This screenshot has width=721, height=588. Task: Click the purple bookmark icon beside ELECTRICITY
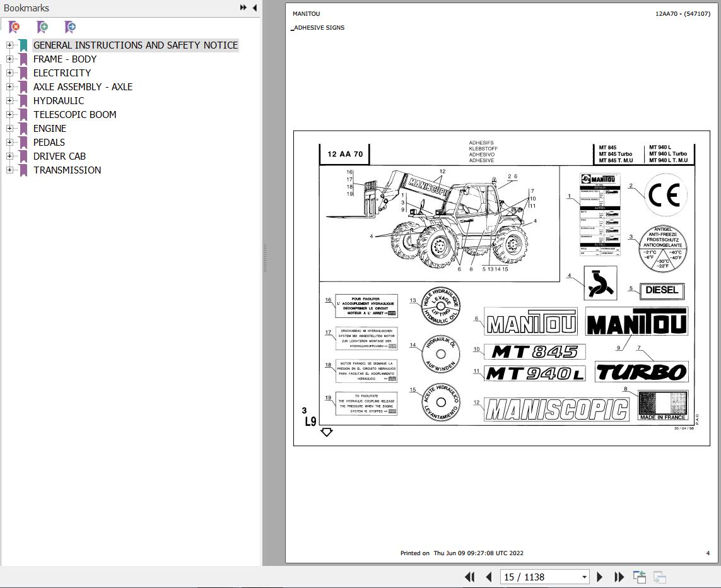pos(23,73)
